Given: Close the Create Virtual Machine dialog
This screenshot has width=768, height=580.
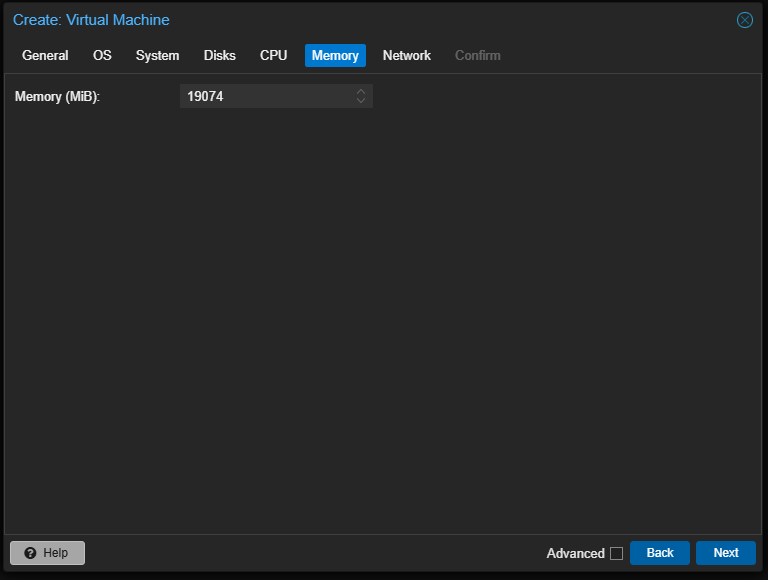Looking at the screenshot, I should [744, 20].
